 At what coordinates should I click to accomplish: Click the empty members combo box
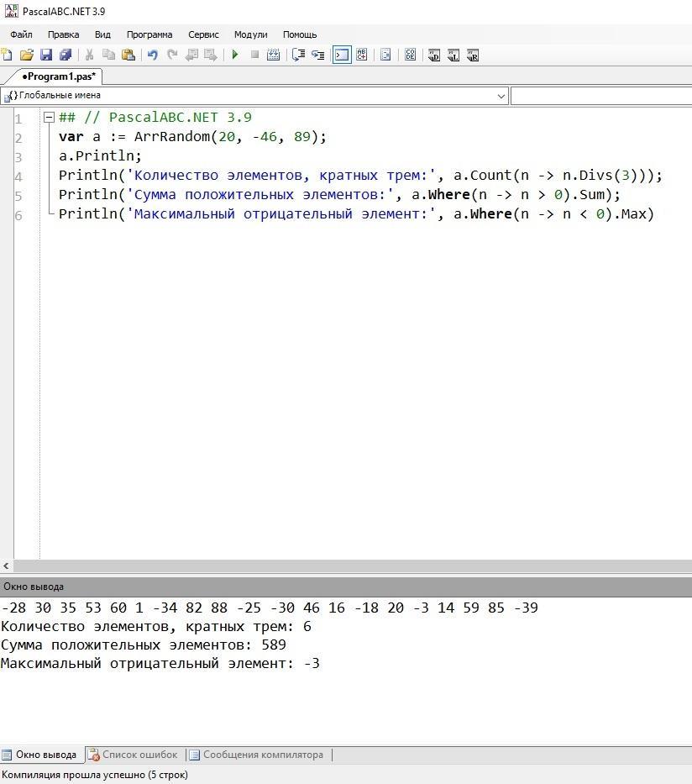click(601, 96)
